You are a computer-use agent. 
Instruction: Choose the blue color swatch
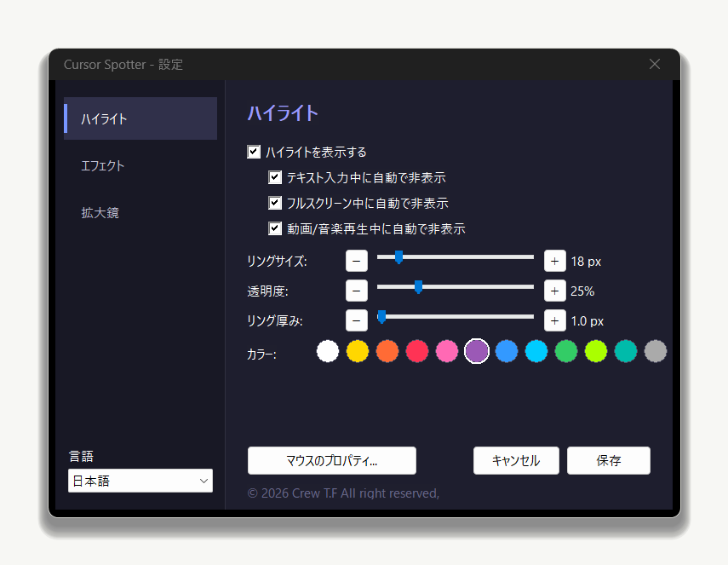[x=507, y=351]
